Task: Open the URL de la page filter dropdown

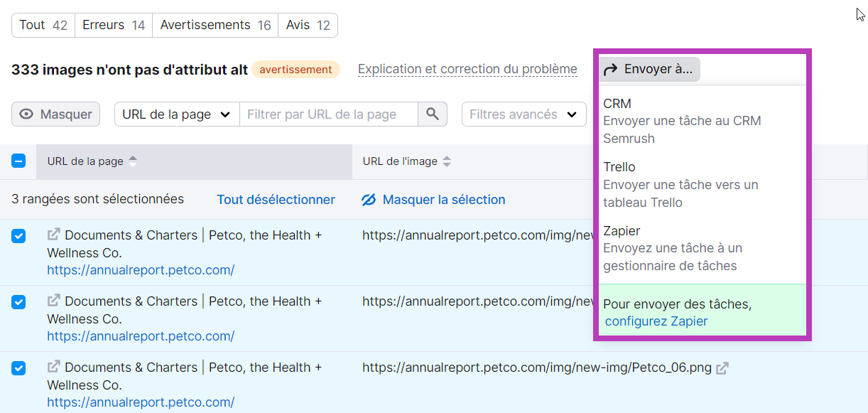Action: tap(175, 114)
